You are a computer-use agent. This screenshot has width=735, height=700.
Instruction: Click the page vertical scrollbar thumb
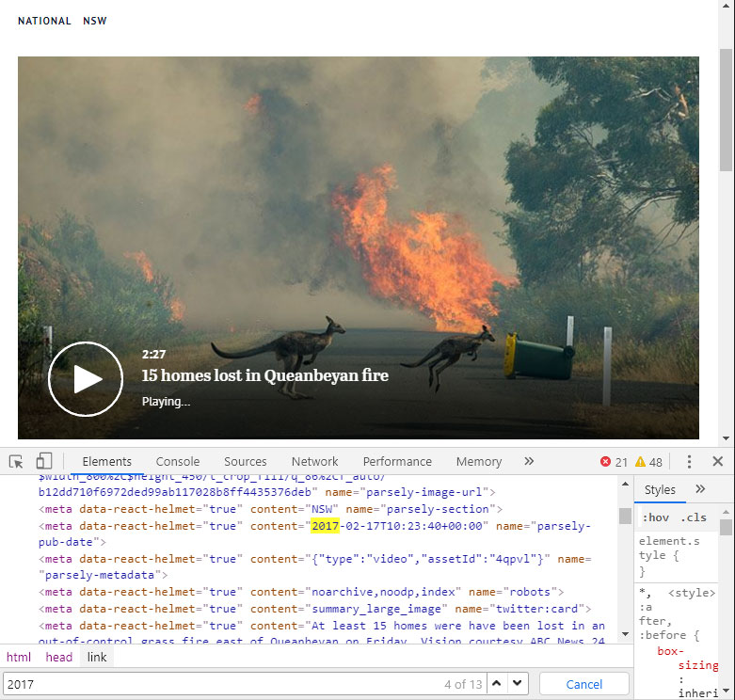tap(727, 110)
